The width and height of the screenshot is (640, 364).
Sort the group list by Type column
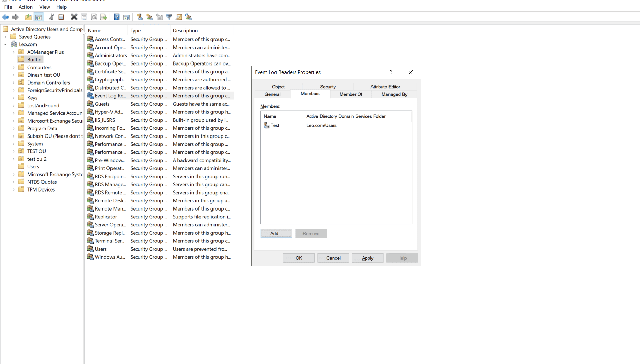point(149,30)
